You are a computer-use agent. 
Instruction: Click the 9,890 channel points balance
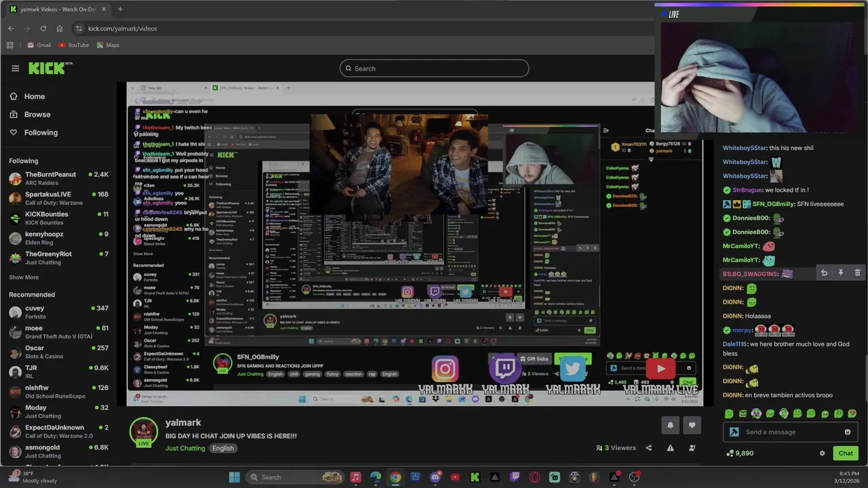pos(739,453)
